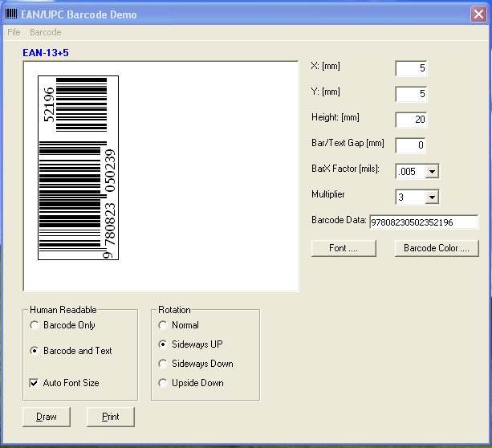The height and width of the screenshot is (448, 492).
Task: Select the Barcode Only radio option
Action: point(34,325)
